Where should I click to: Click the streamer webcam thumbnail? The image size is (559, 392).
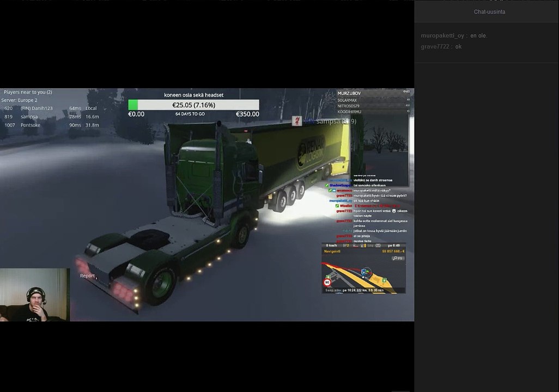coord(35,295)
